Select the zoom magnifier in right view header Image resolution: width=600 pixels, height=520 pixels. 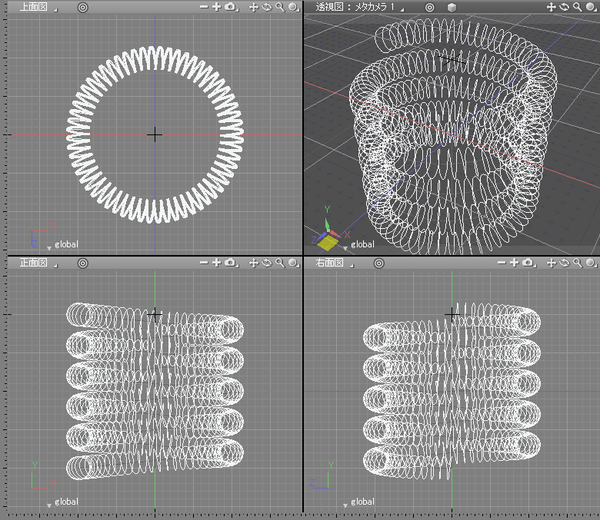coord(577,263)
